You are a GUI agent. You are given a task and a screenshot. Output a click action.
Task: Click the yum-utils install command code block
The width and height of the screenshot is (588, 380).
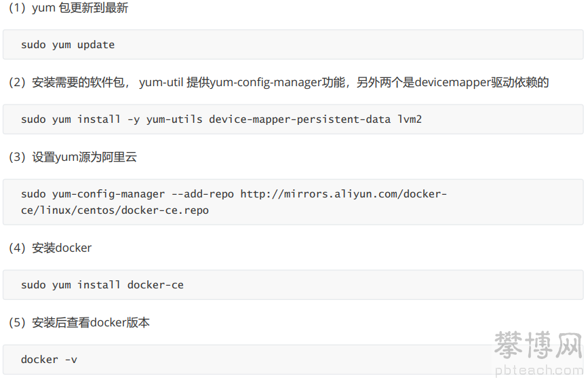point(293,119)
